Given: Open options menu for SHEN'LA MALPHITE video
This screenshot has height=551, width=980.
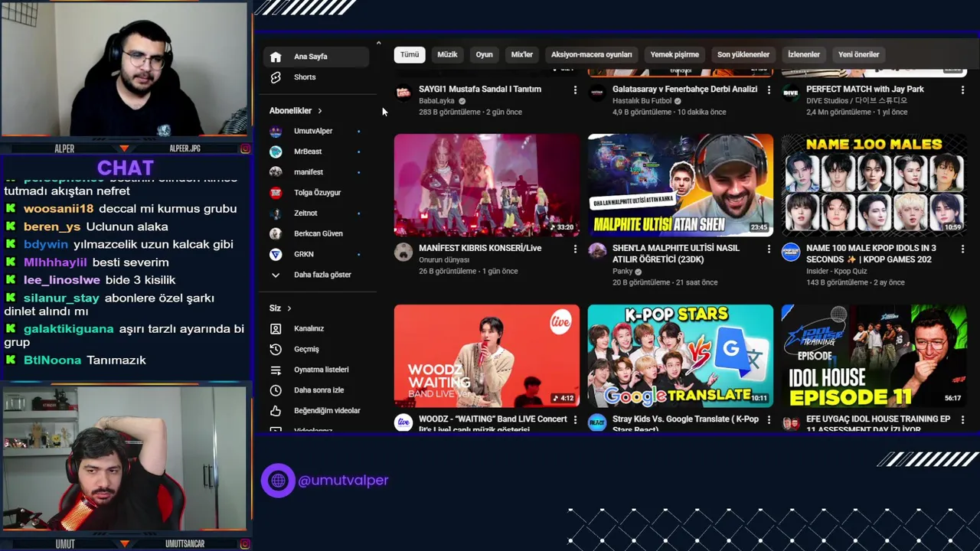Looking at the screenshot, I should pyautogui.click(x=769, y=249).
